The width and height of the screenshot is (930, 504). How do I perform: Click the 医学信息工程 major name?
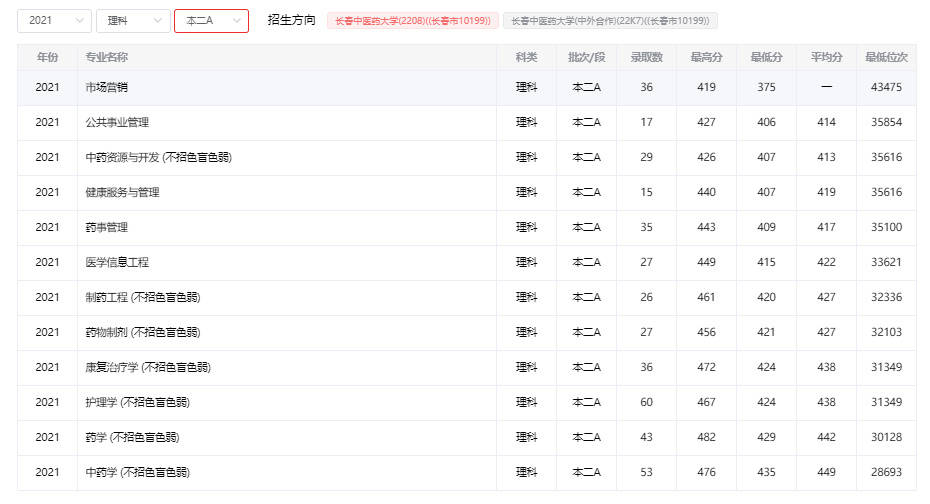click(117, 262)
